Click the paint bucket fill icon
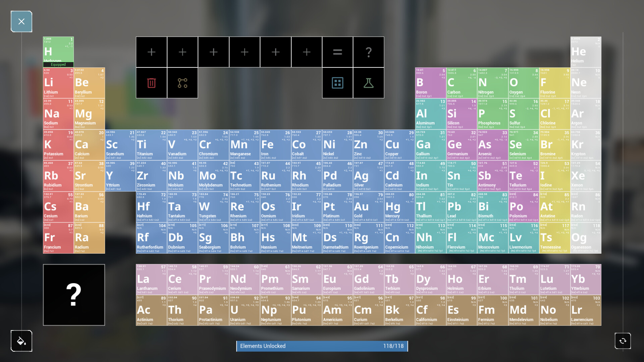644x362 pixels. [21, 341]
